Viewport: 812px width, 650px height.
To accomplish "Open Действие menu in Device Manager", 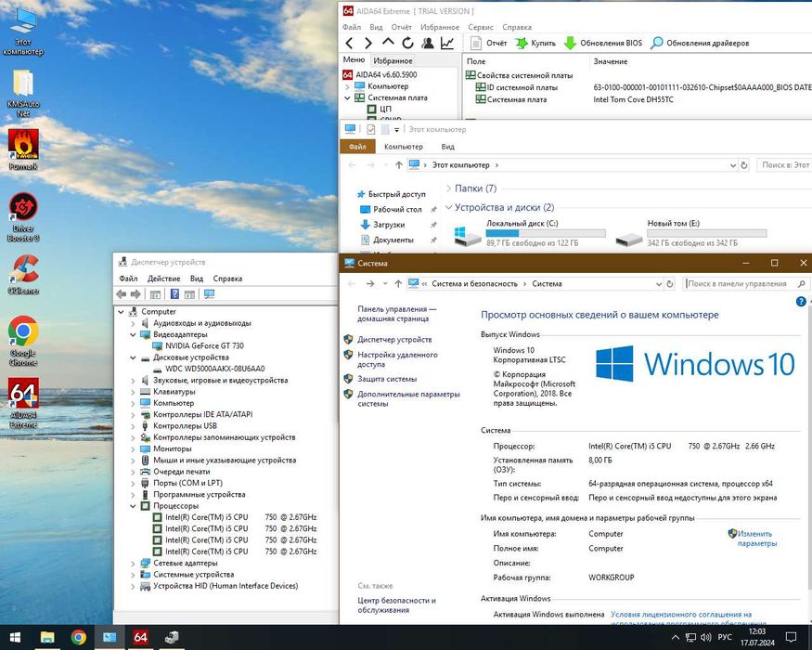I will (163, 279).
